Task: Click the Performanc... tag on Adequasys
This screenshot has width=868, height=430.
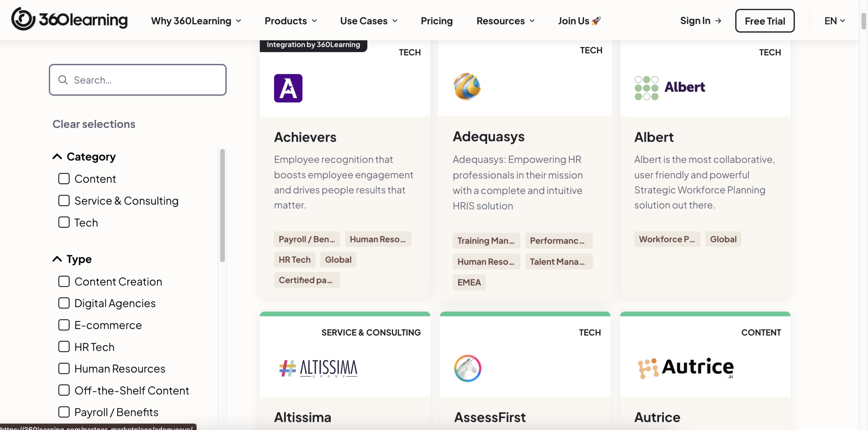Action: pyautogui.click(x=559, y=241)
